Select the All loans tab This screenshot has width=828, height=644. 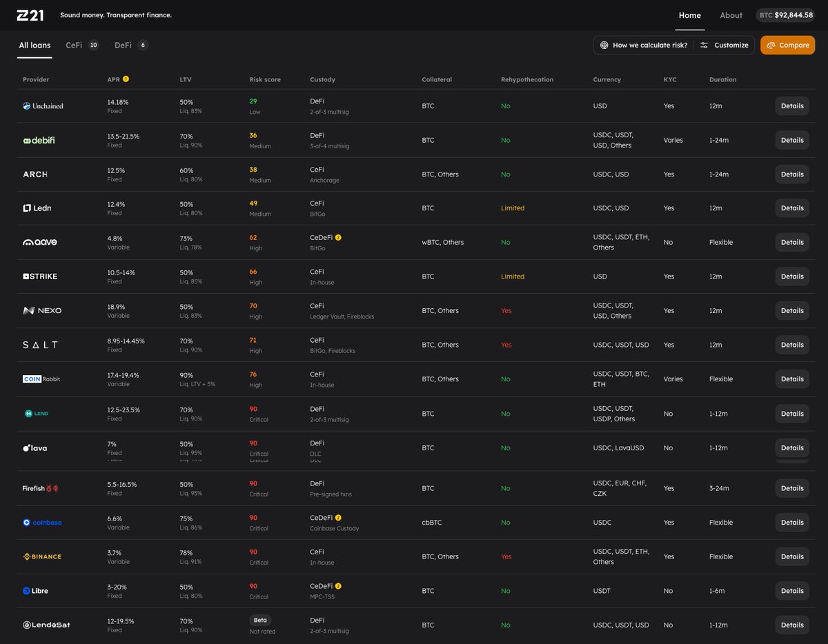[34, 45]
